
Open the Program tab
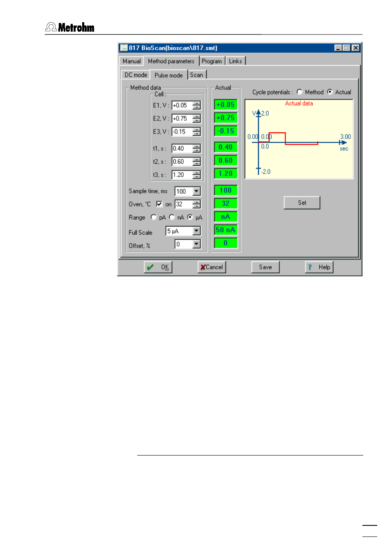(x=212, y=61)
